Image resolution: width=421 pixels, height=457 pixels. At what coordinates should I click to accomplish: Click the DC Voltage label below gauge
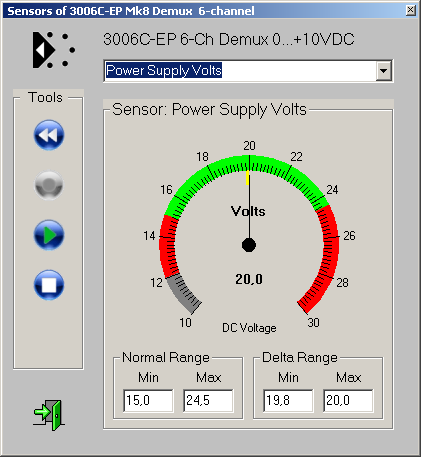click(249, 328)
